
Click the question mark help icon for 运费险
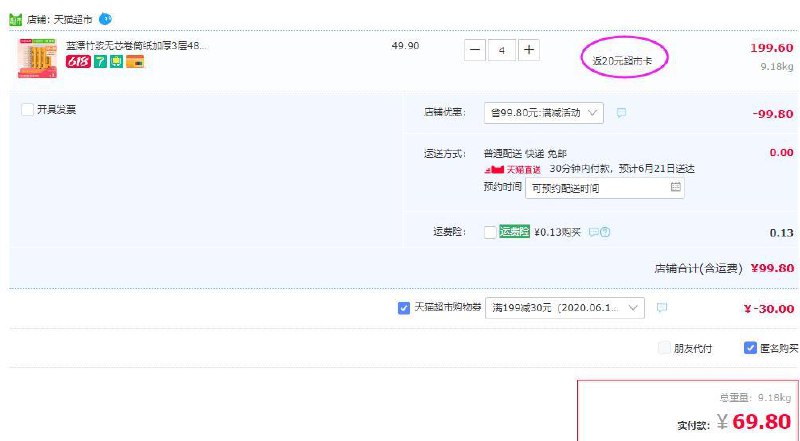point(605,232)
